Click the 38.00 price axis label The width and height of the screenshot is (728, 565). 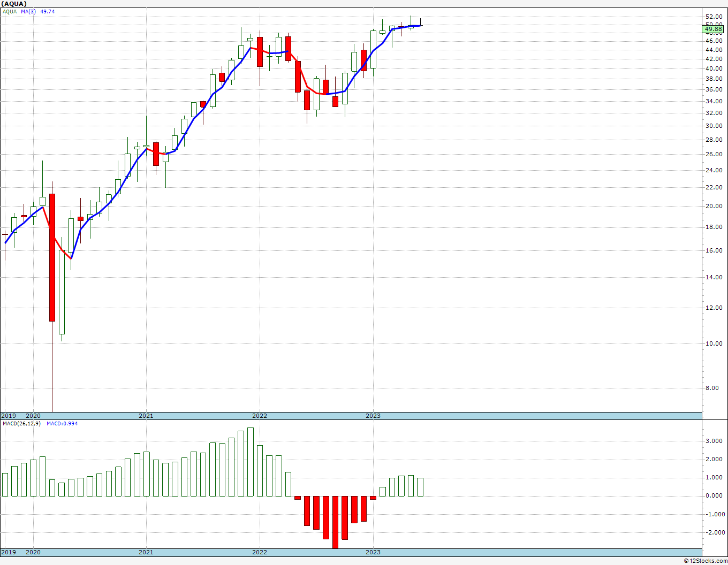click(714, 79)
